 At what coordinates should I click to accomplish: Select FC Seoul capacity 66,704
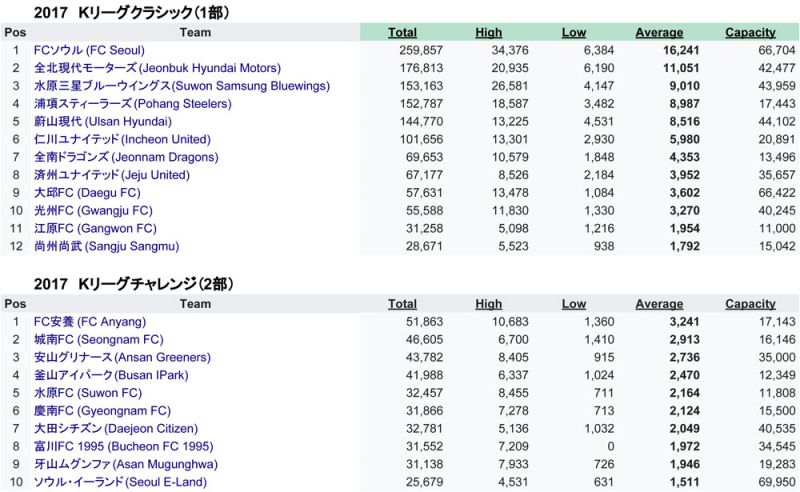777,50
